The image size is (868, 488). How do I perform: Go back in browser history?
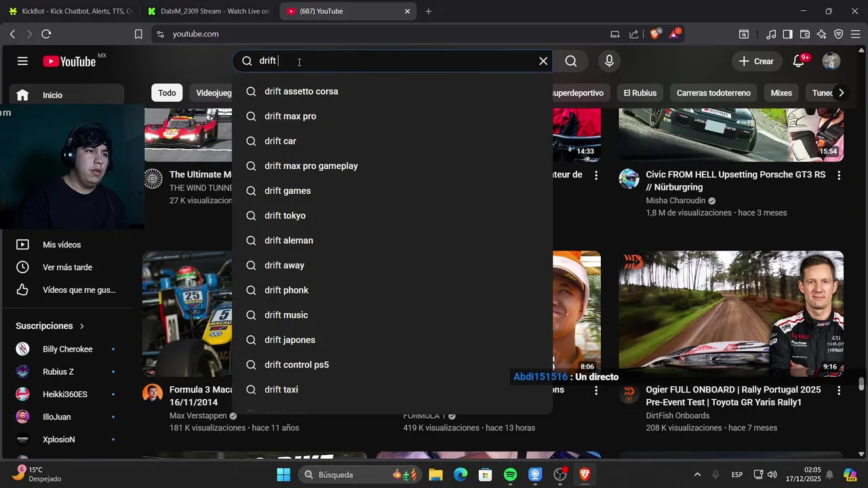tap(12, 34)
